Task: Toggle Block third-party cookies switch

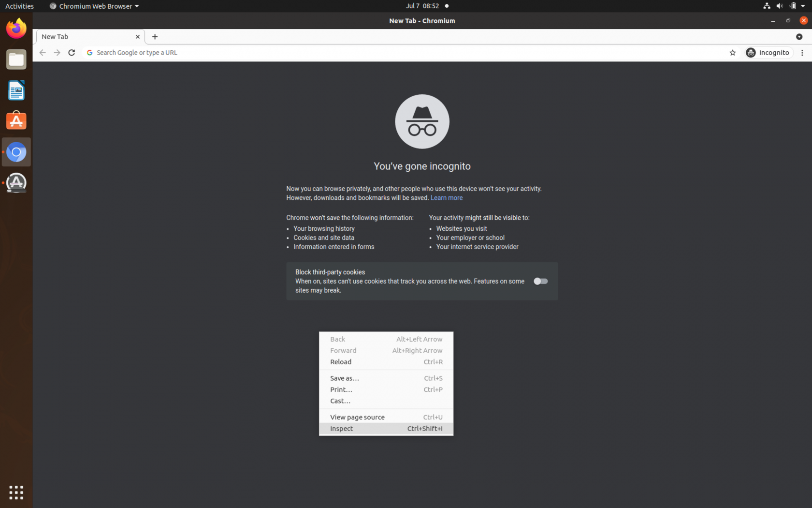Action: click(x=540, y=281)
